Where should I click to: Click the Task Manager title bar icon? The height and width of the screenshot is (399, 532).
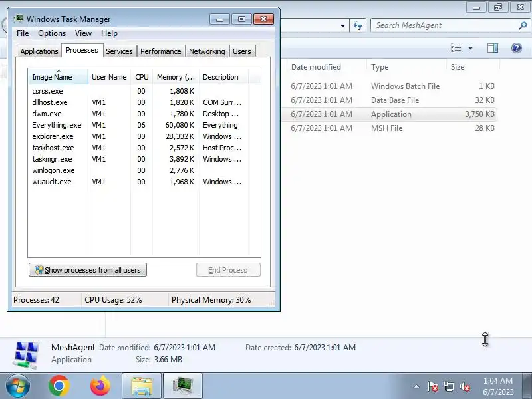tap(19, 19)
